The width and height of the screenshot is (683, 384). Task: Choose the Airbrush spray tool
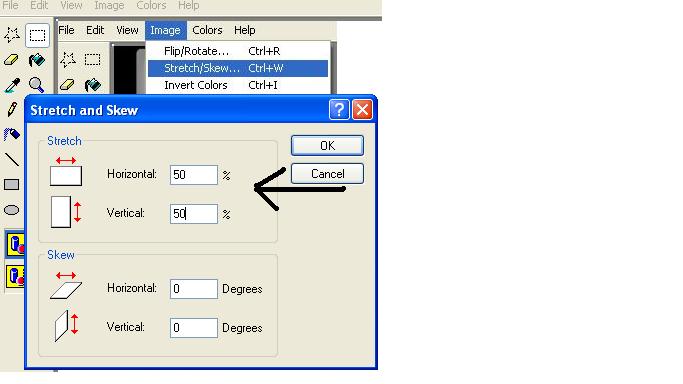click(x=12, y=135)
